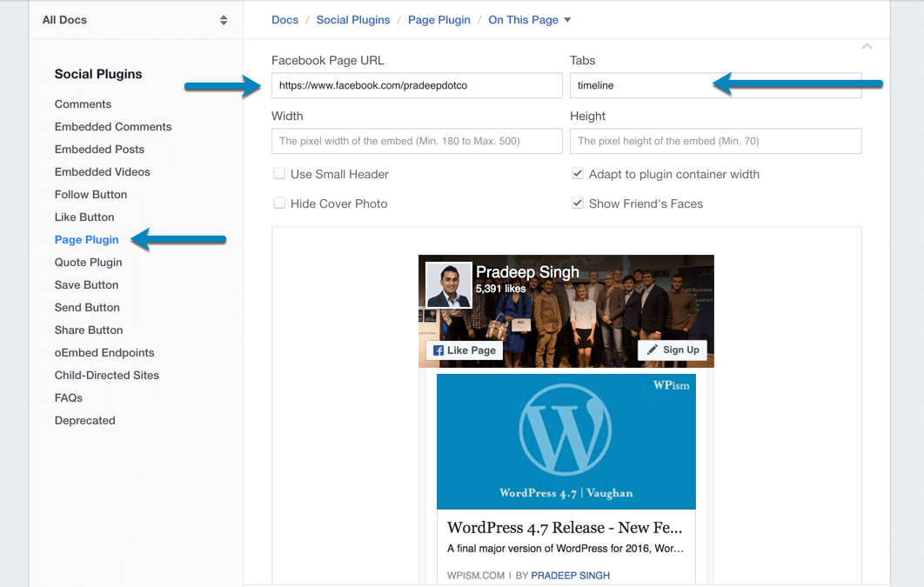This screenshot has width=924, height=587.
Task: Open Deprecated in the sidebar
Action: pyautogui.click(x=85, y=420)
